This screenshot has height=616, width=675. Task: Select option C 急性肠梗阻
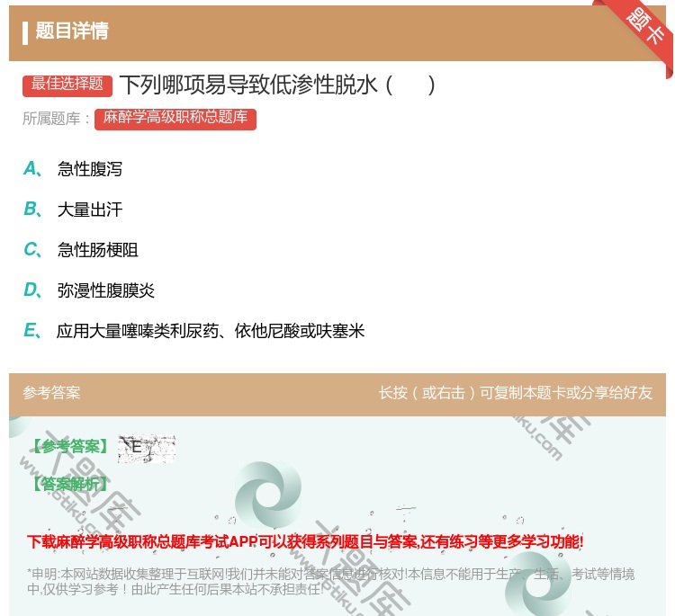[80, 250]
